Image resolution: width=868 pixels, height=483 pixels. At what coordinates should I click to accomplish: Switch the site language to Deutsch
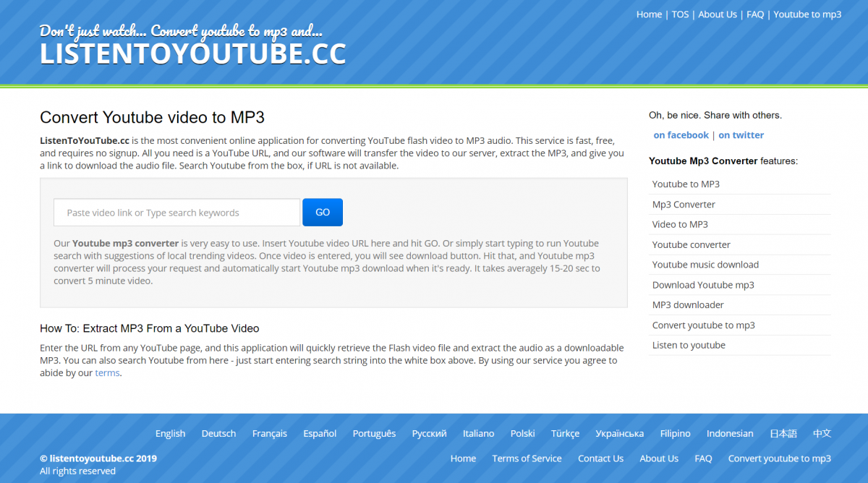[x=218, y=433]
